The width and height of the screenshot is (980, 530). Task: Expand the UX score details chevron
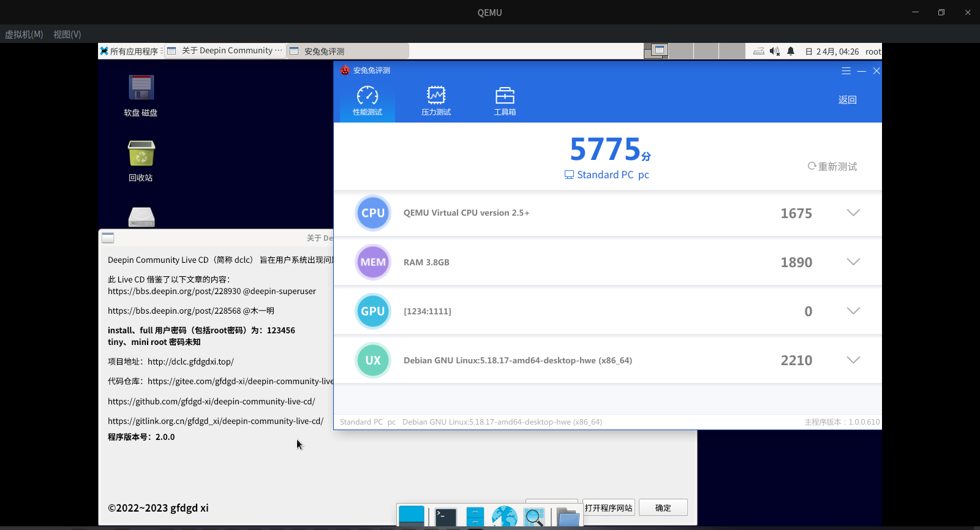coord(853,360)
